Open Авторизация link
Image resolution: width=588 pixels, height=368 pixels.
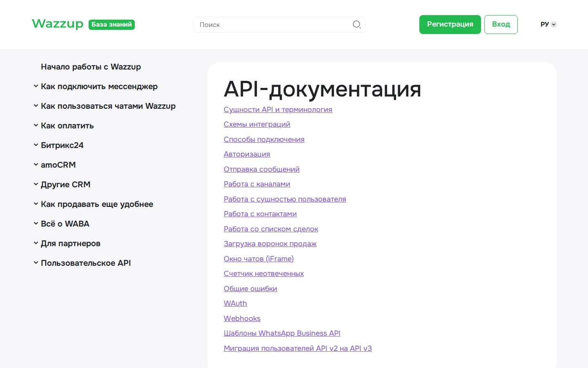pos(247,154)
